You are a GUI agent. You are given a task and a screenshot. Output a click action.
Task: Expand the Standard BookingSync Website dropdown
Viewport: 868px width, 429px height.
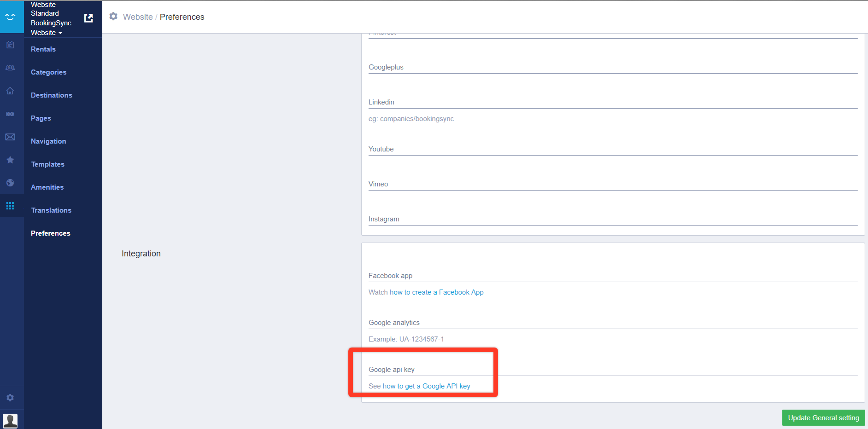coord(51,28)
